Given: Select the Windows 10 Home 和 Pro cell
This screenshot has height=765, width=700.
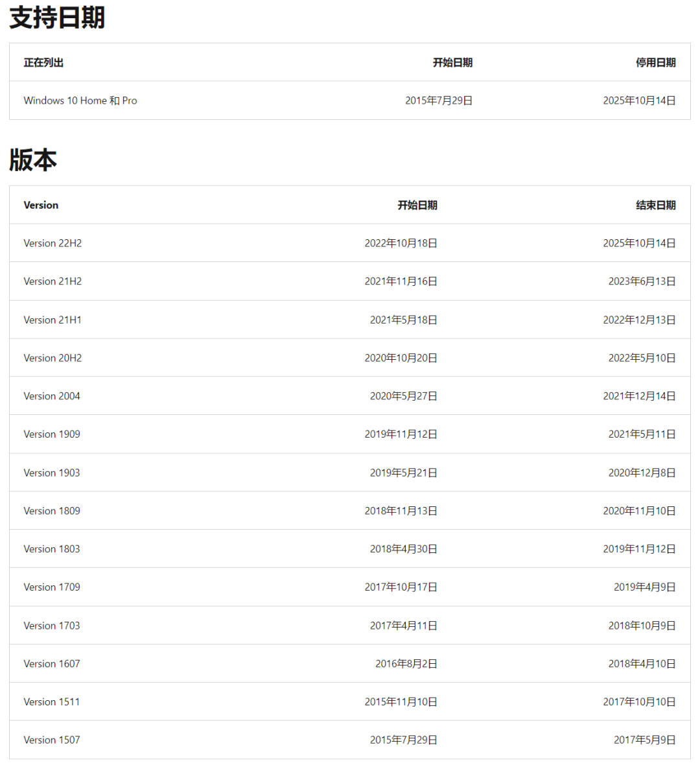Looking at the screenshot, I should point(80,100).
